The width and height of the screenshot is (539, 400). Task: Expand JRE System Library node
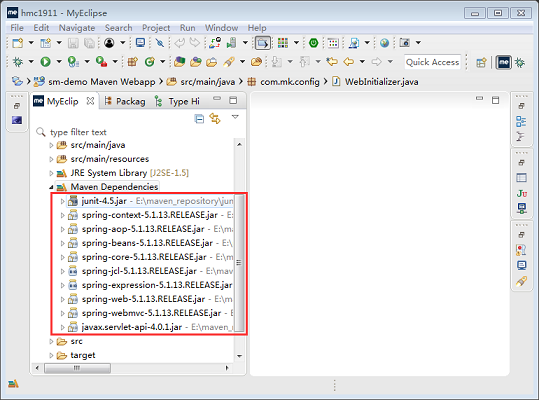coord(51,173)
